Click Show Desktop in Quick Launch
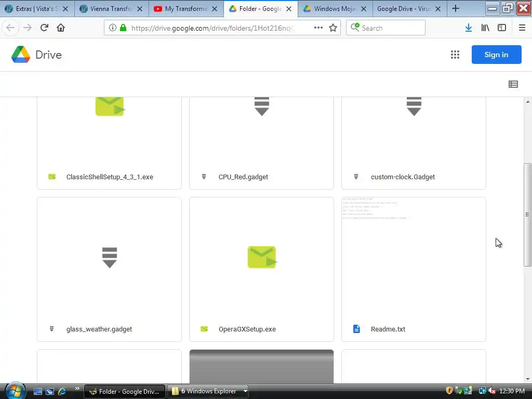 (x=37, y=391)
